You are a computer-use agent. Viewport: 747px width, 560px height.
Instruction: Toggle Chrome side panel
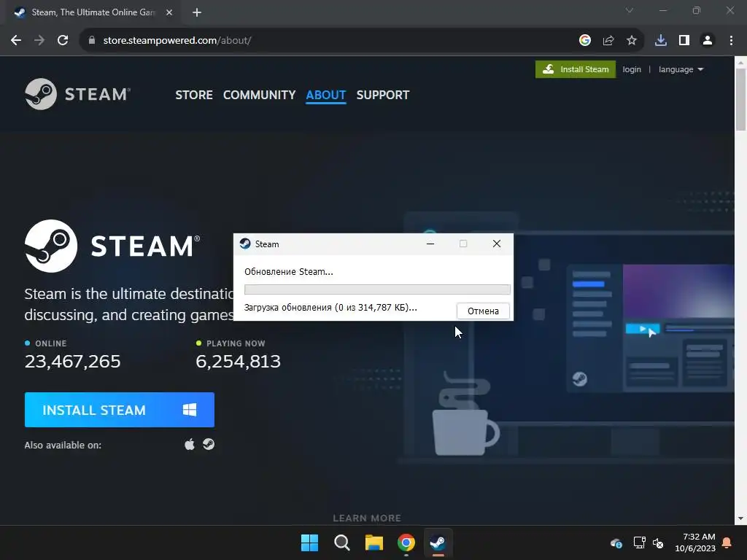684,41
